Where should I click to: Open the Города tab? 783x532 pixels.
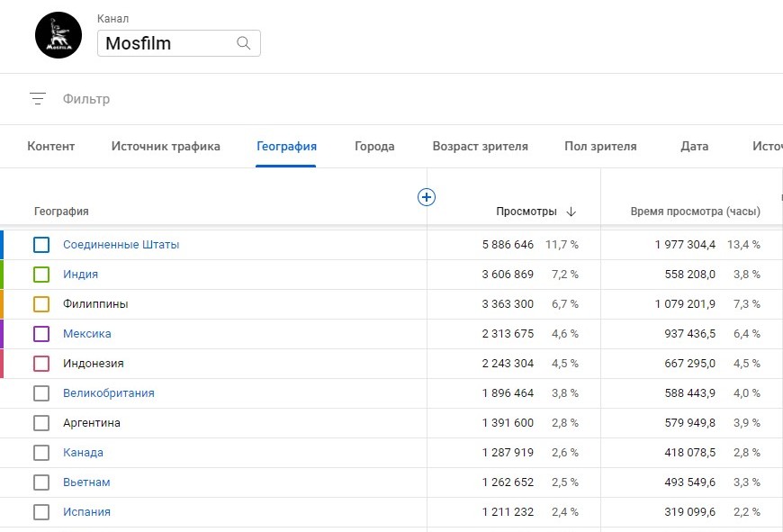[374, 146]
